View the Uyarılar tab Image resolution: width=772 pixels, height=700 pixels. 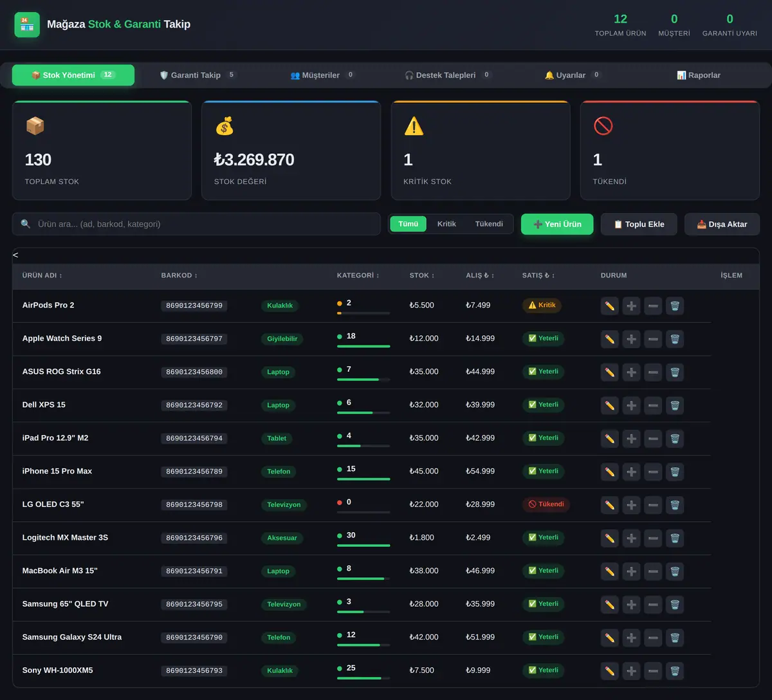(x=573, y=75)
